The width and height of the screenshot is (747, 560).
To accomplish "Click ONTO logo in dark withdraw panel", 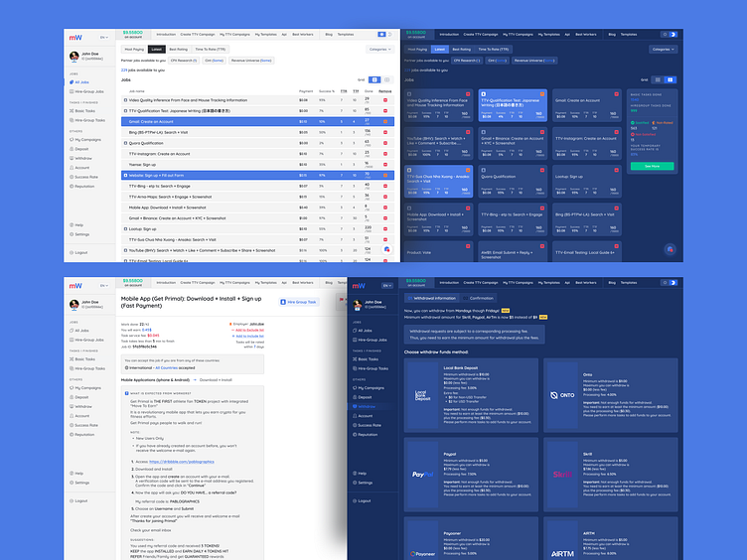I will pyautogui.click(x=562, y=395).
